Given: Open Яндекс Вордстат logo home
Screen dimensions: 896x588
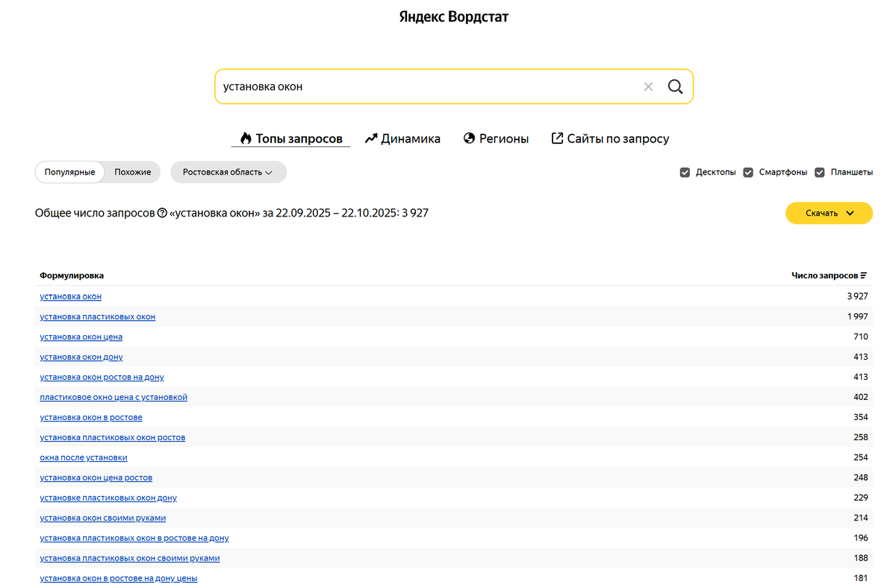Looking at the screenshot, I should pos(454,16).
